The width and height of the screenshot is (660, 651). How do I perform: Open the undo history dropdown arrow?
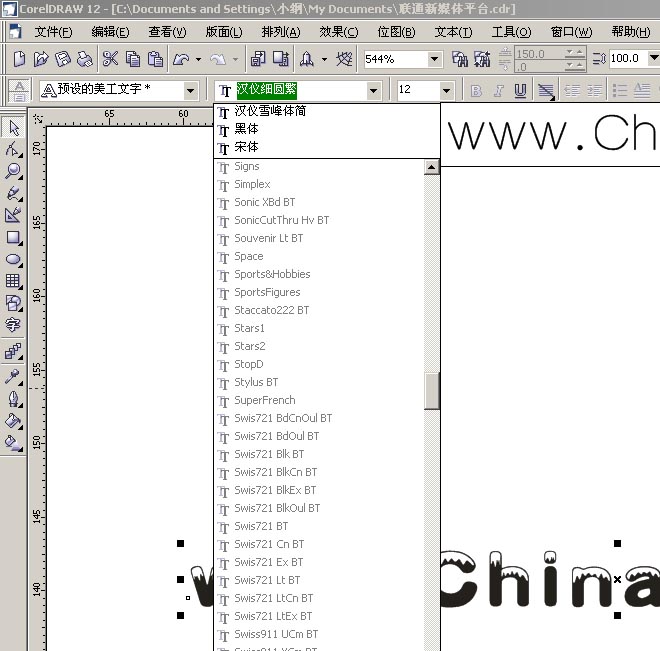click(x=198, y=59)
